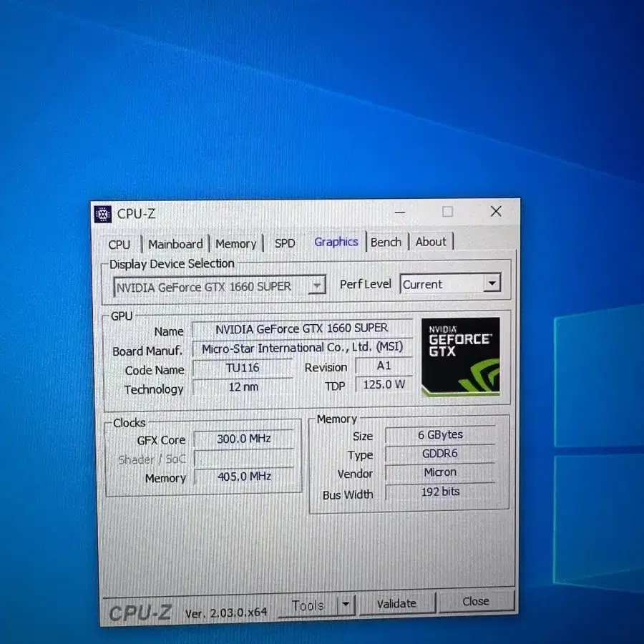Close the CPU-Z window with X

tap(496, 211)
